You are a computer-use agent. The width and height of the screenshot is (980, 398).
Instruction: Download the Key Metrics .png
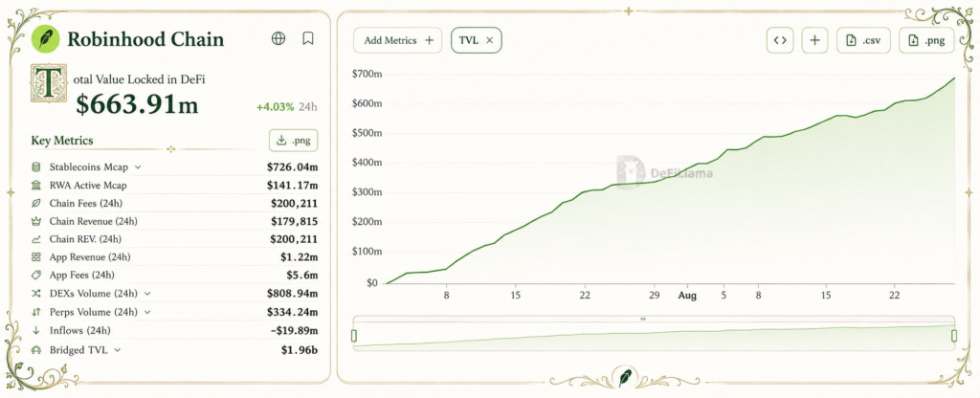[x=293, y=140]
